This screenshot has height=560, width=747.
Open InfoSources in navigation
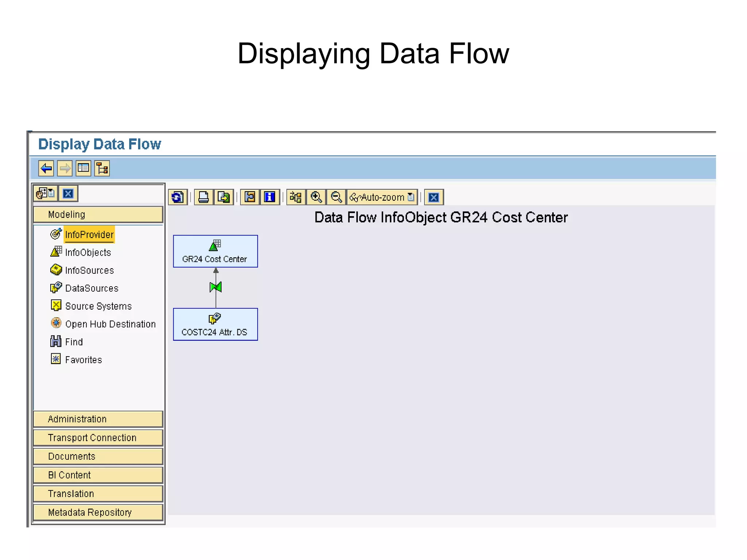(89, 270)
